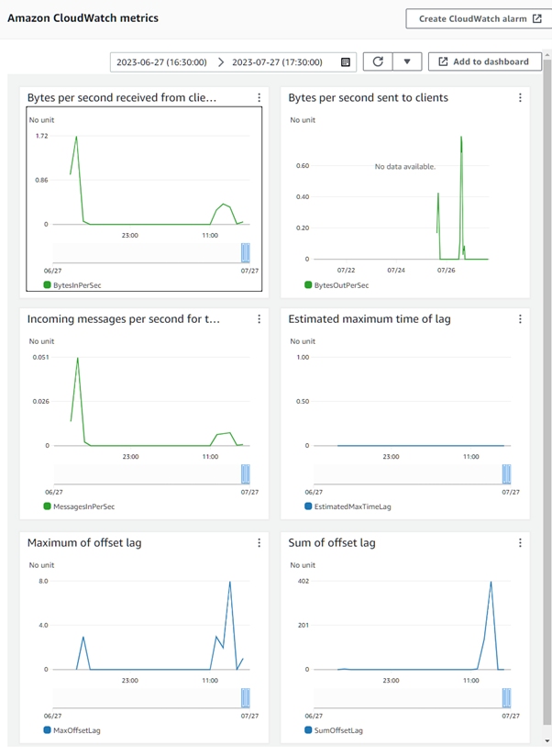Image resolution: width=552 pixels, height=756 pixels.
Task: Open options menu for Bytes per second sent widget
Action: tap(520, 98)
